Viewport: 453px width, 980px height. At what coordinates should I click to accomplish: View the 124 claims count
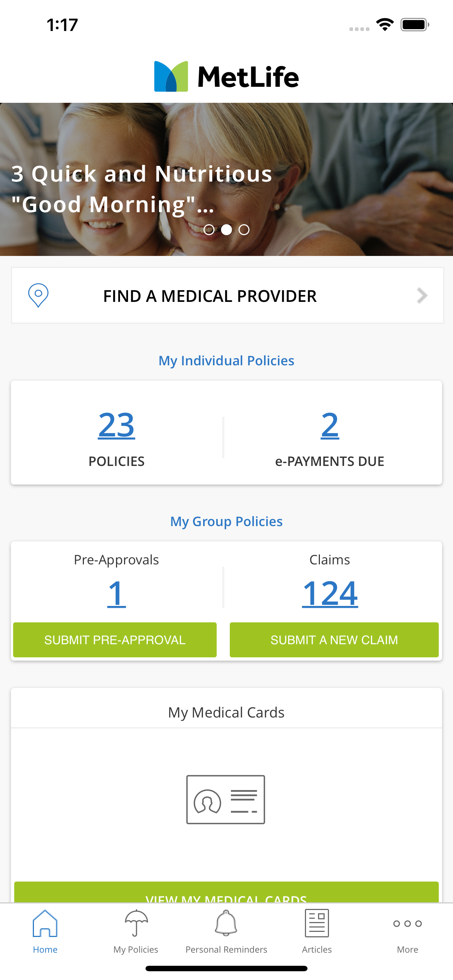pyautogui.click(x=330, y=594)
